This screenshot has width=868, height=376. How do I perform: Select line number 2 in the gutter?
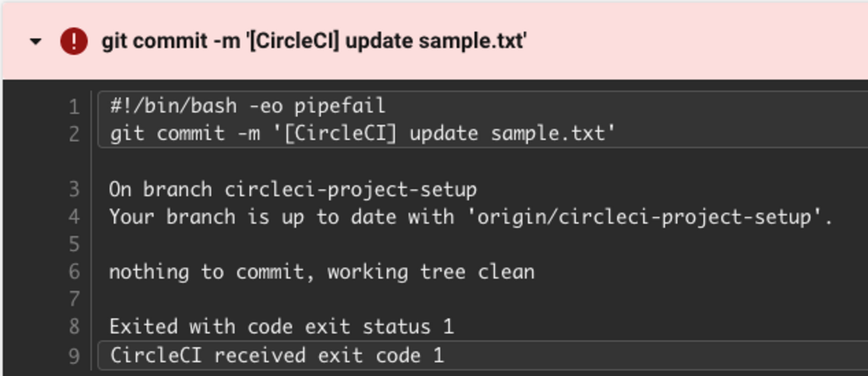73,134
